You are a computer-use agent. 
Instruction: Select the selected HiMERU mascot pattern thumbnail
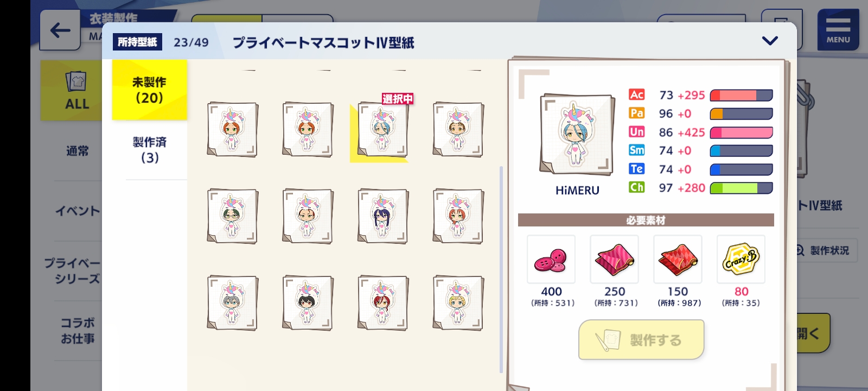pos(382,130)
